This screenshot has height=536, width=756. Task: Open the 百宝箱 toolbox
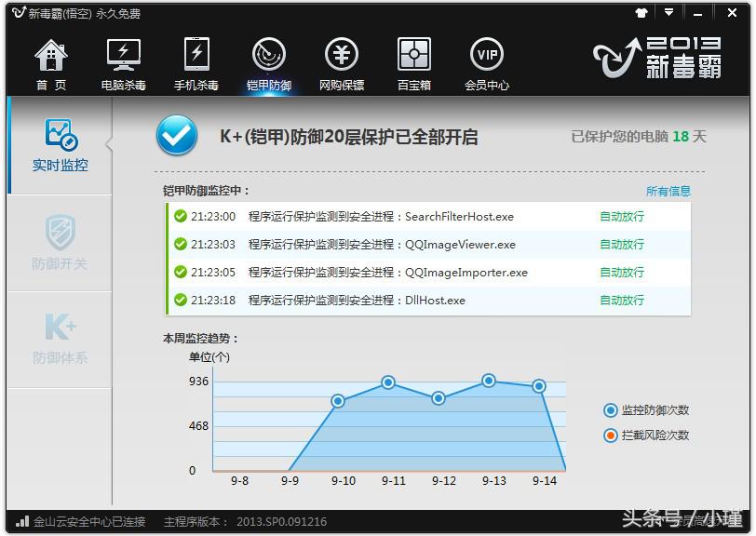coord(413,58)
